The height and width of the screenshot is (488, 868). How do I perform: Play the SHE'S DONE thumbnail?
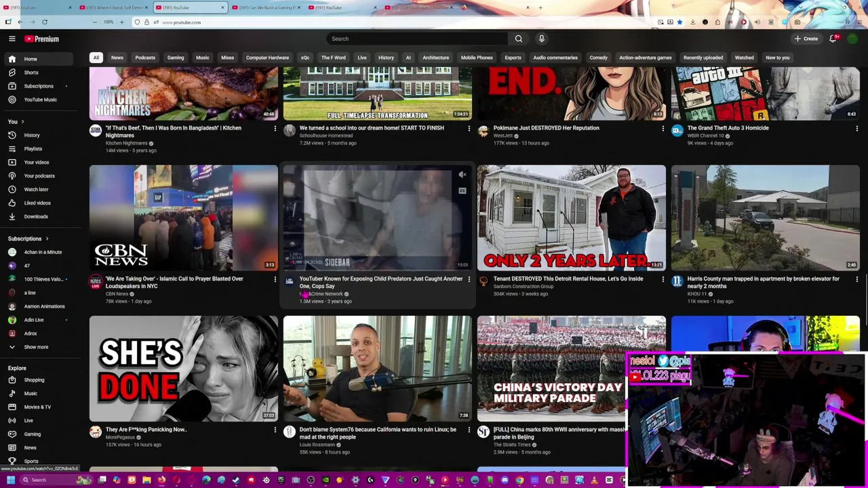pos(184,369)
